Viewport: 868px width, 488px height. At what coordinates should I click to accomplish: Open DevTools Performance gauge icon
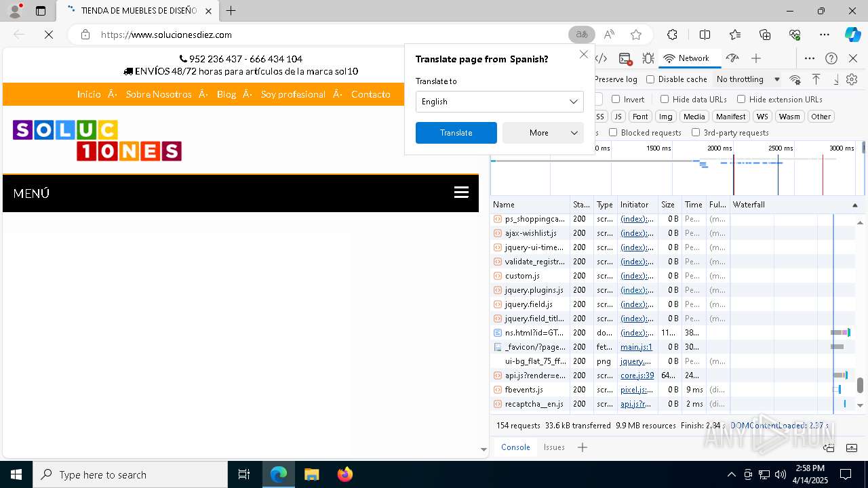pyautogui.click(x=732, y=58)
